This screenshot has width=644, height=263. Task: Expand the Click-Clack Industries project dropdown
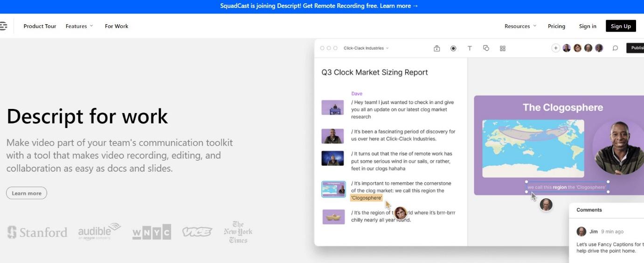pyautogui.click(x=366, y=48)
